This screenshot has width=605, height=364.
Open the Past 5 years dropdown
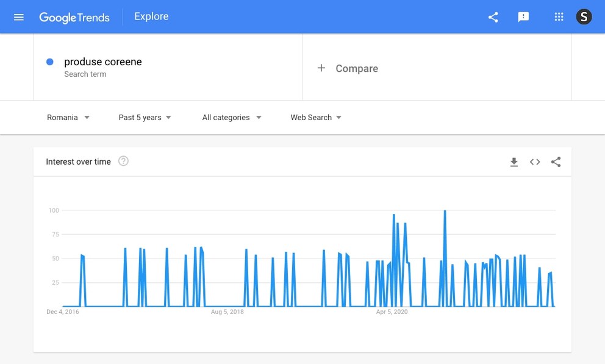pyautogui.click(x=145, y=118)
